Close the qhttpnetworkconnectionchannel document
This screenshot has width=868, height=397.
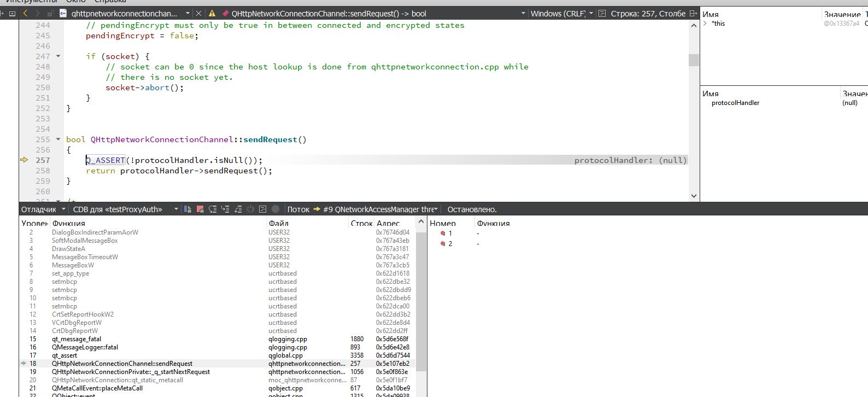point(198,13)
